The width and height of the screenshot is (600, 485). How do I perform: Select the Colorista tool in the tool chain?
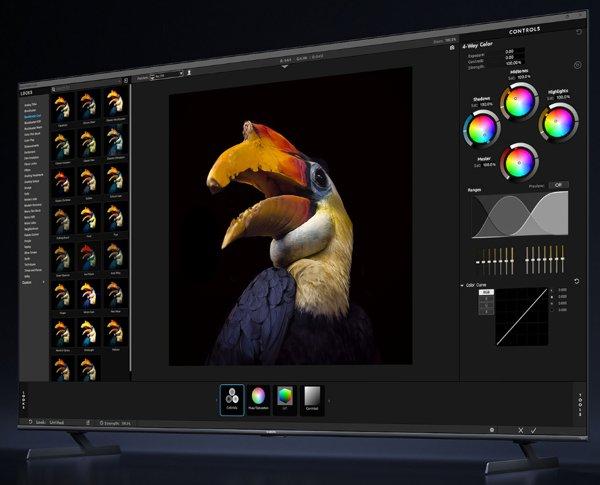click(x=232, y=400)
